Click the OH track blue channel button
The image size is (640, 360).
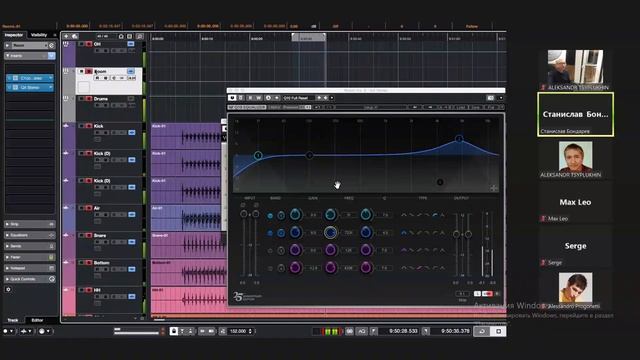pyautogui.click(x=131, y=44)
